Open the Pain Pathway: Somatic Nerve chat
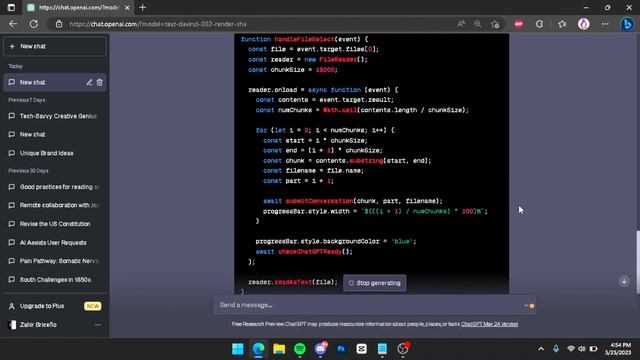This screenshot has width=640, height=360. [x=55, y=261]
